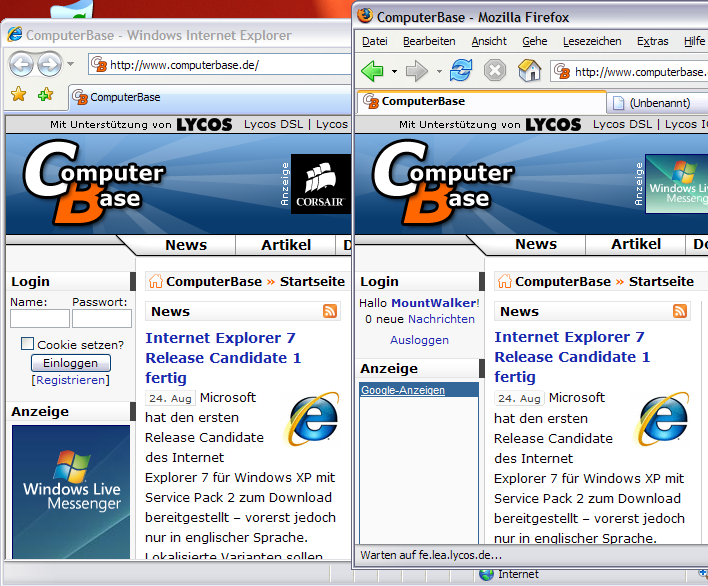
Task: Click the Forward arrow in Firefox
Action: point(416,71)
